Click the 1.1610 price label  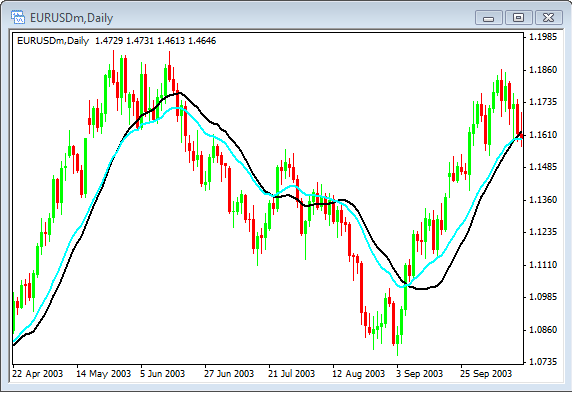click(543, 135)
